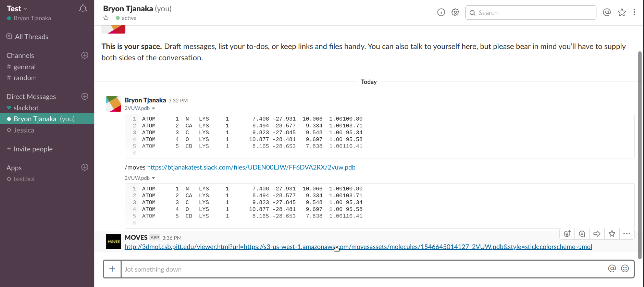
Task: Star the MOVES message
Action: click(612, 234)
